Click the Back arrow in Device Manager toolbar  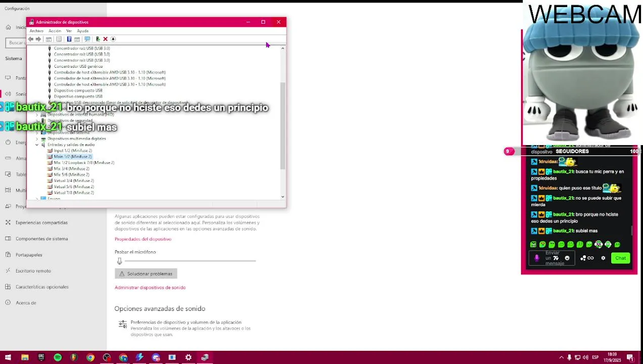pyautogui.click(x=31, y=39)
